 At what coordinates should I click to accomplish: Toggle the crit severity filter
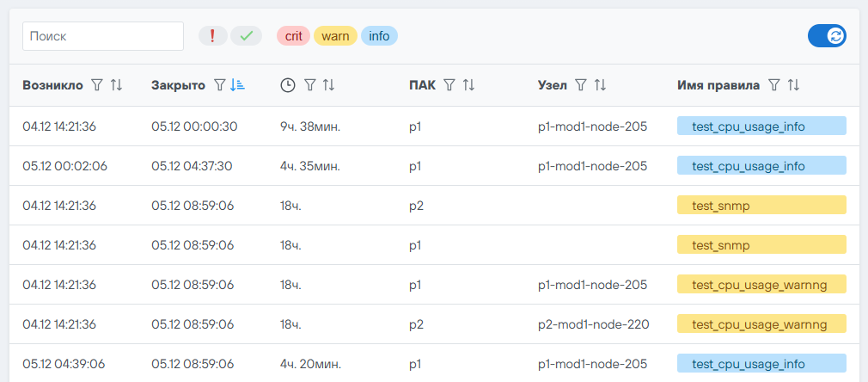[x=293, y=35]
